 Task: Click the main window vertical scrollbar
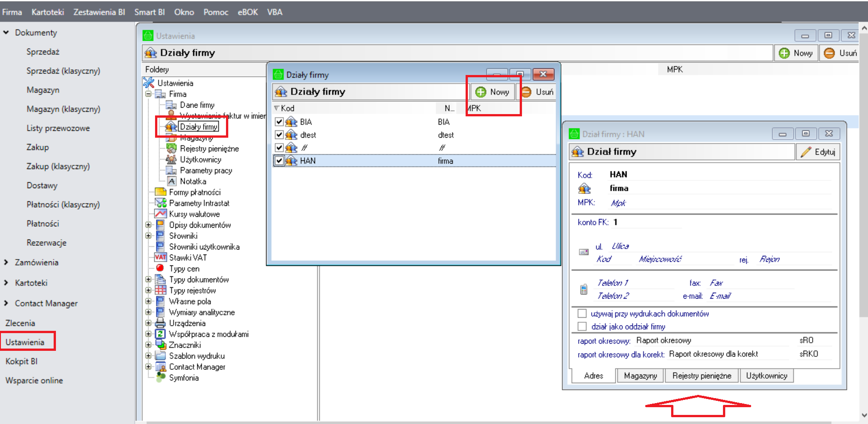pos(863,182)
